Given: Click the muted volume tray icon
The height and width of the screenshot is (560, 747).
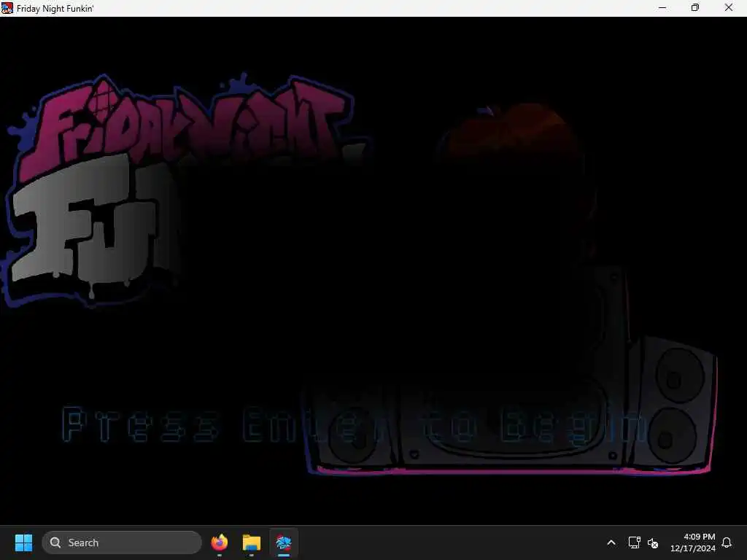Looking at the screenshot, I should [653, 542].
